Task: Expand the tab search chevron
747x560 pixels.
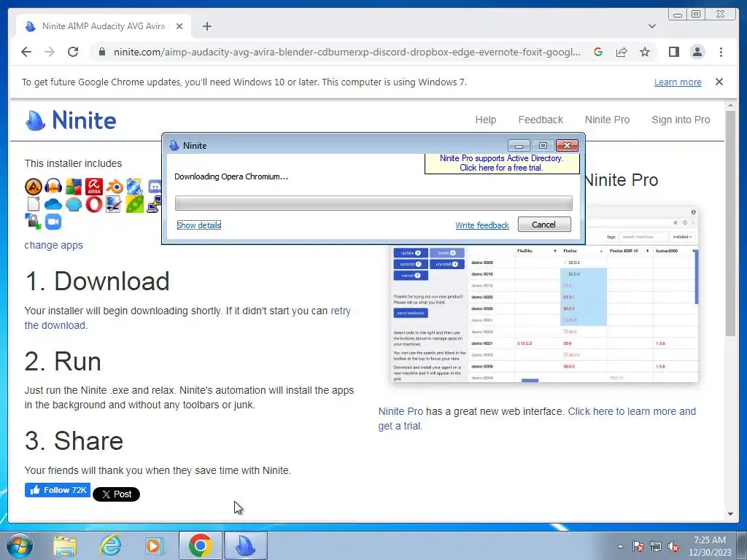Action: (x=651, y=26)
